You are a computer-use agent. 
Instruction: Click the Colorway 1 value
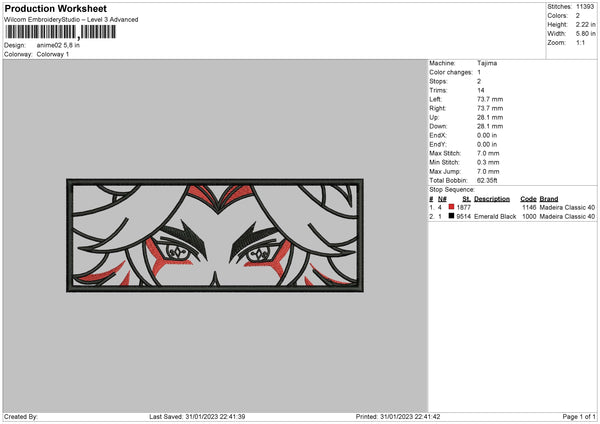point(53,54)
